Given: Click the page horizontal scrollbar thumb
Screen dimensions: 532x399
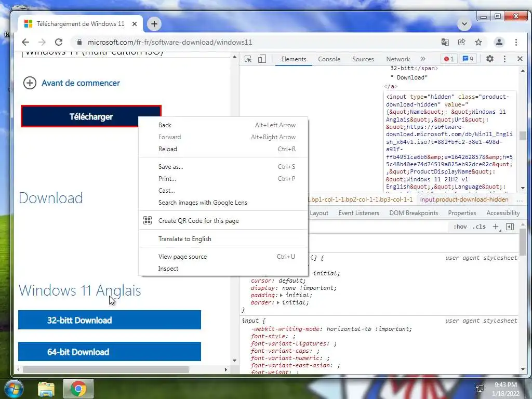Looking at the screenshot, I should pyautogui.click(x=106, y=369).
